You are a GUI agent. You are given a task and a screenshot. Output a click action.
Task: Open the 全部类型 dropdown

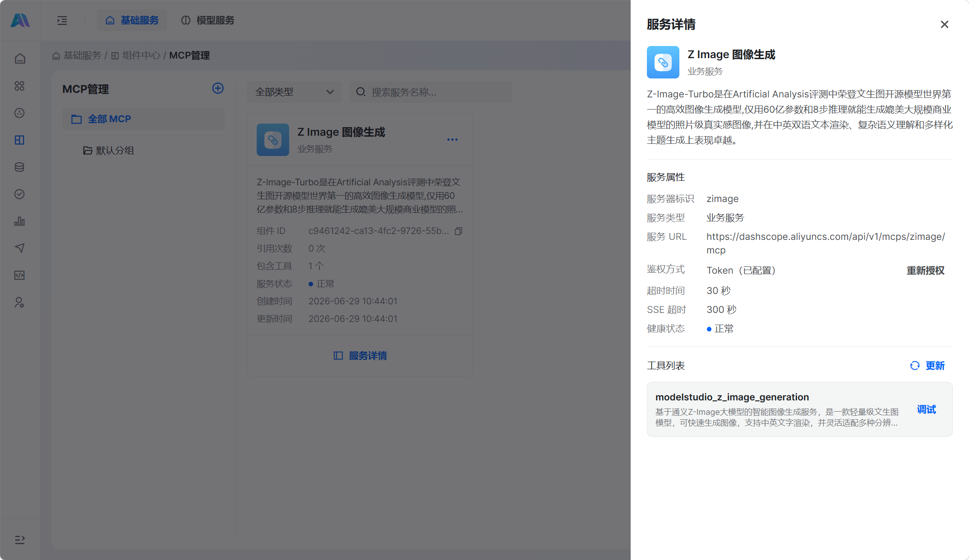[x=294, y=92]
